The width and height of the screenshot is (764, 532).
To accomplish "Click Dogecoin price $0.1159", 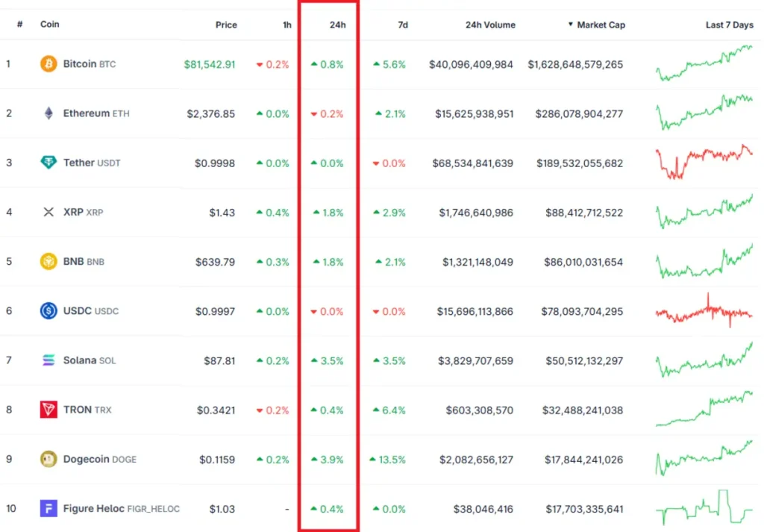I will coord(217,460).
